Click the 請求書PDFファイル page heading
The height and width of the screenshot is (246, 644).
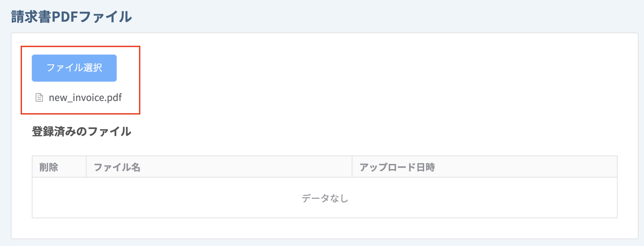(71, 17)
